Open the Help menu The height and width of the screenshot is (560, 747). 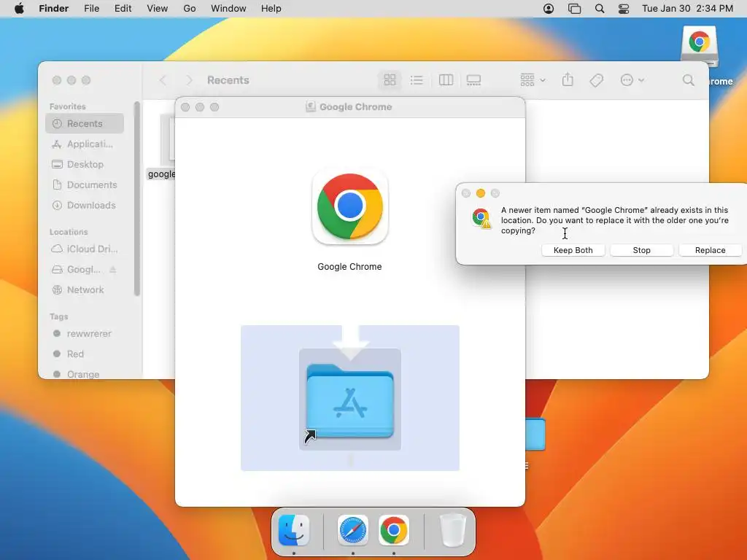click(271, 9)
